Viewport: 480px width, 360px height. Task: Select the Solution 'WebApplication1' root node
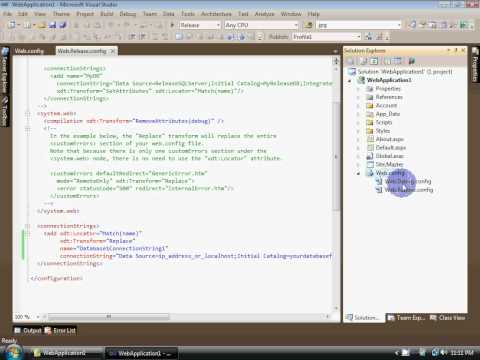400,72
